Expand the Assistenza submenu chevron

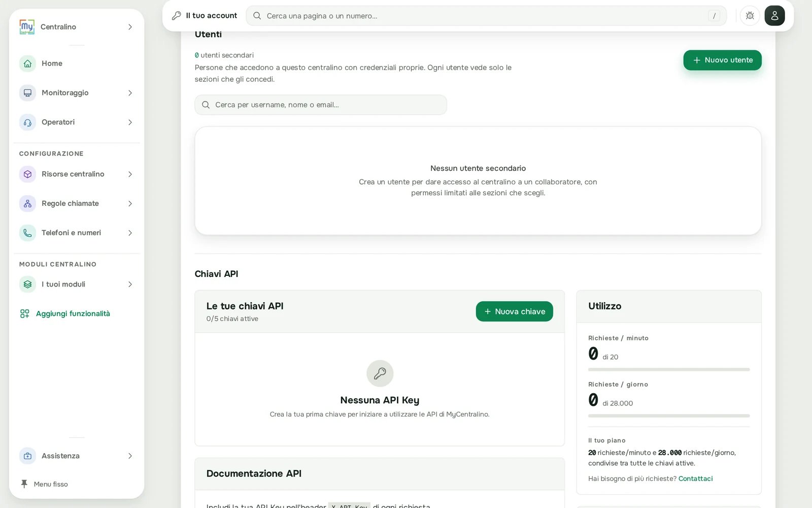tap(130, 456)
